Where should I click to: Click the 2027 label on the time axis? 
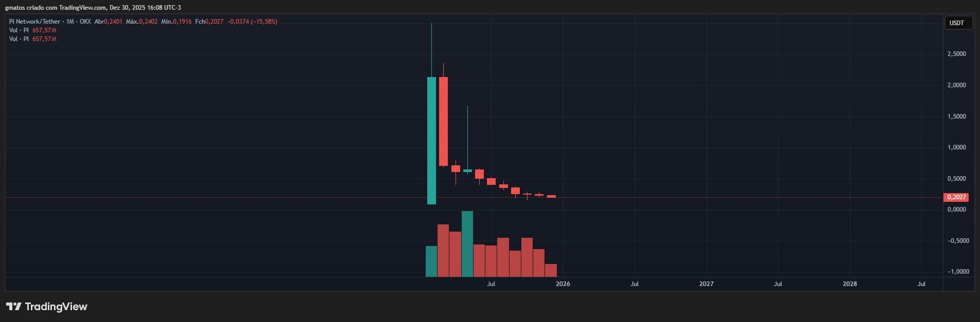[706, 284]
